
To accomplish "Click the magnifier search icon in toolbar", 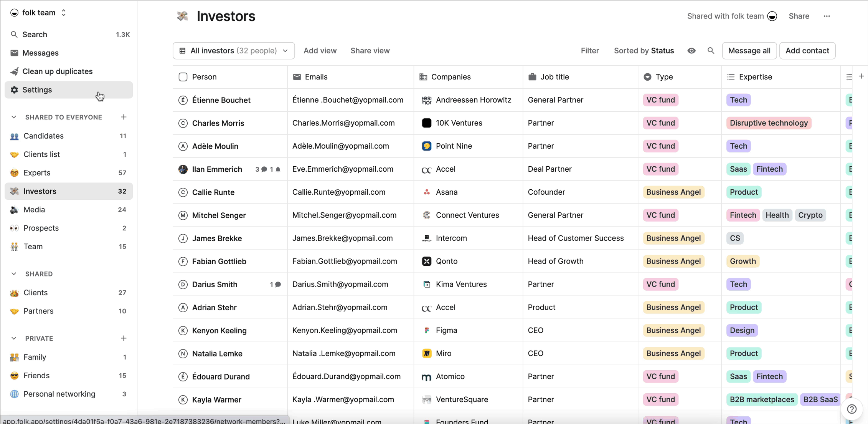I will click(x=711, y=51).
